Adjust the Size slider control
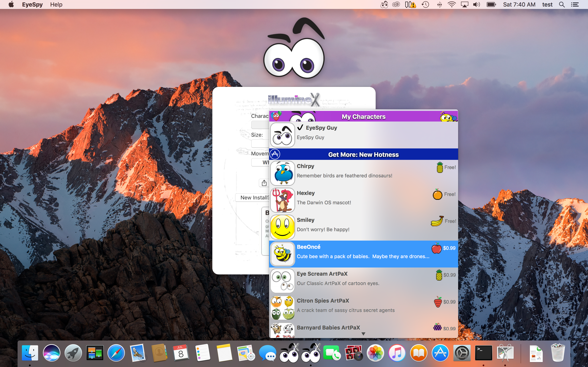Viewport: 588px width, 367px height. [x=260, y=144]
